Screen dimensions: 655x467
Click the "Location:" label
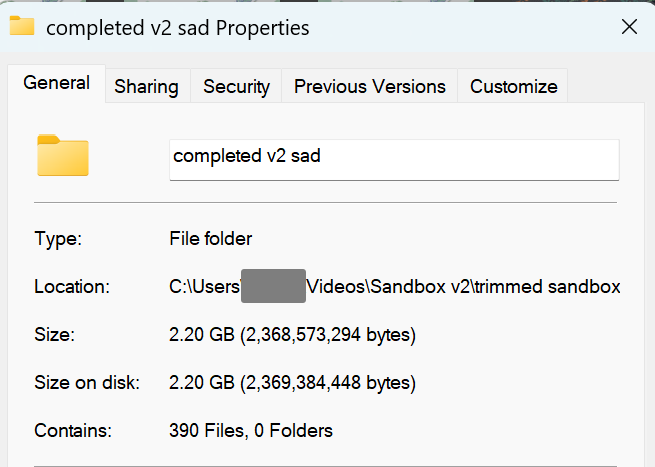point(72,287)
